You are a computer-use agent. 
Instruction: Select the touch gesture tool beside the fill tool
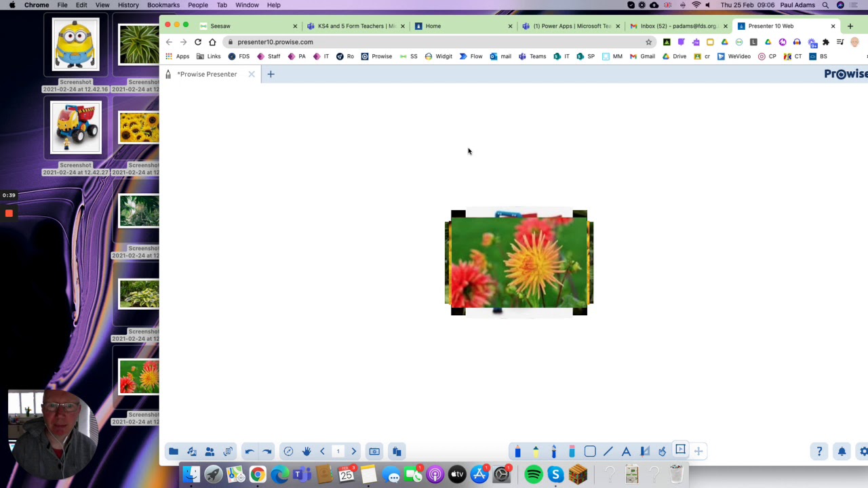click(x=663, y=451)
